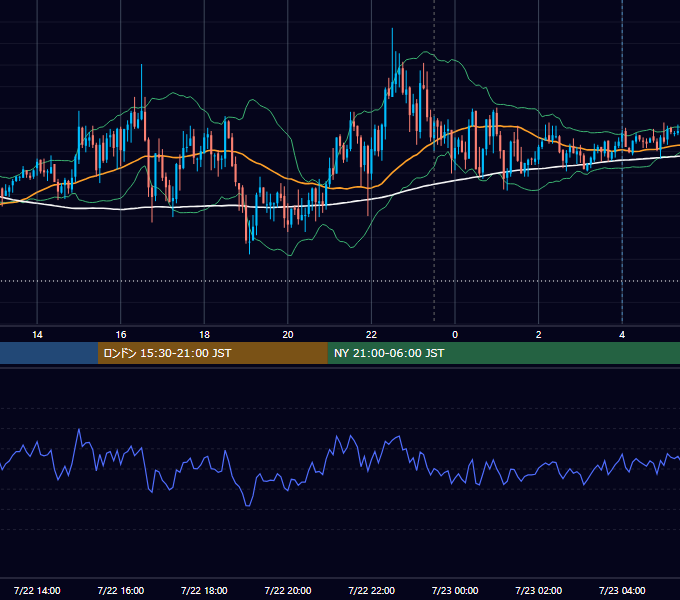Screen dimensions: 680x600
Task: Click the tallest candle wick peak after 22
Action: tap(392, 29)
